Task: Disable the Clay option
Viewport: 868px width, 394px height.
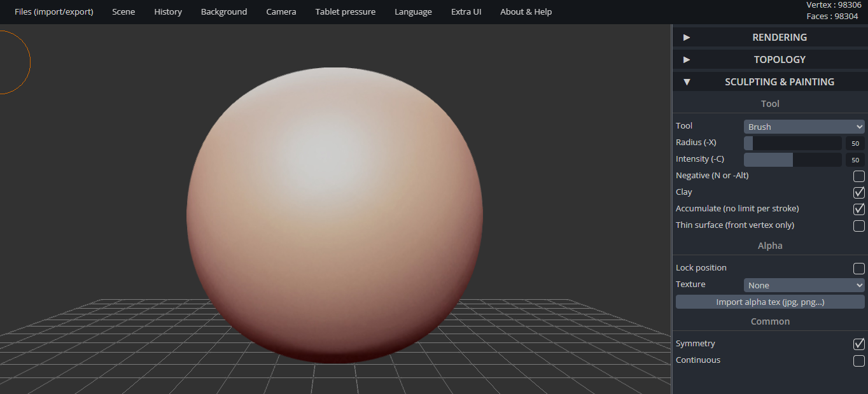Action: coord(858,192)
